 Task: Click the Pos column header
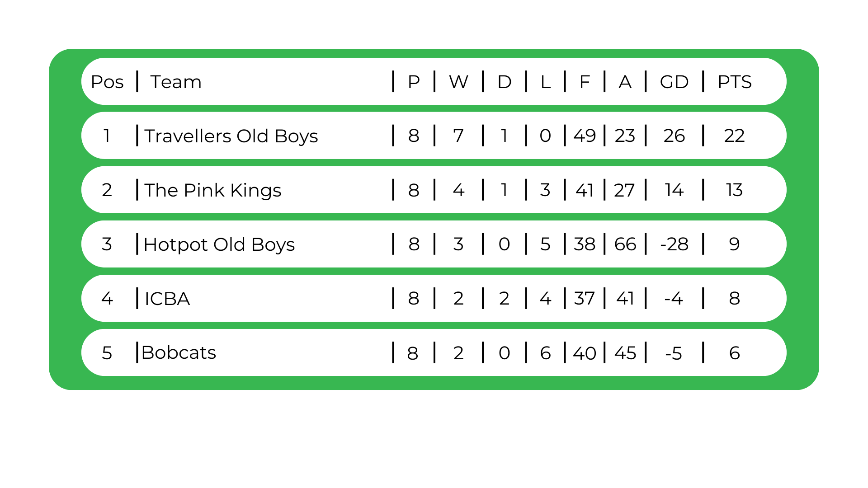[x=107, y=82]
